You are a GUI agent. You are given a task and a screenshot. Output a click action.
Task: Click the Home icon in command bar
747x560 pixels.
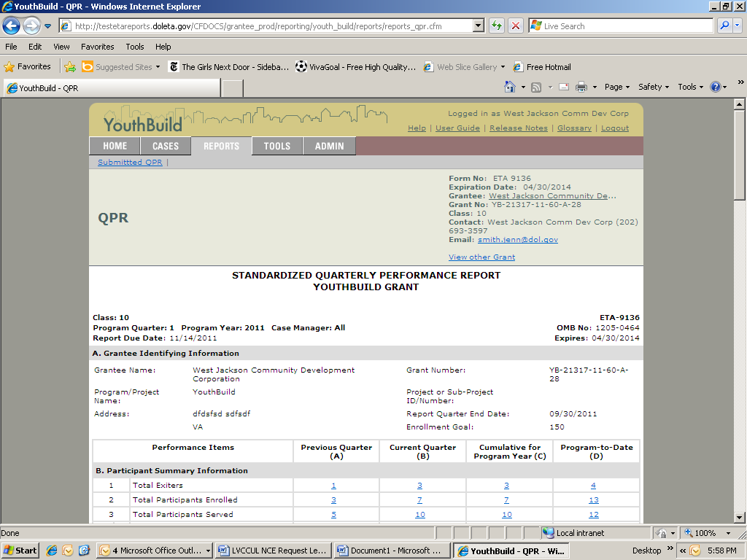click(510, 87)
